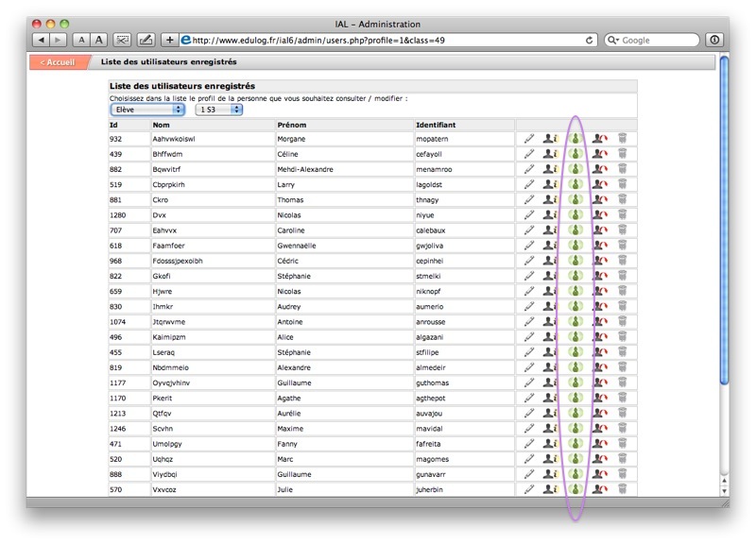The width and height of the screenshot is (756, 544).
Task: Click the pencil edit icon for Morgane
Action: 529,139
